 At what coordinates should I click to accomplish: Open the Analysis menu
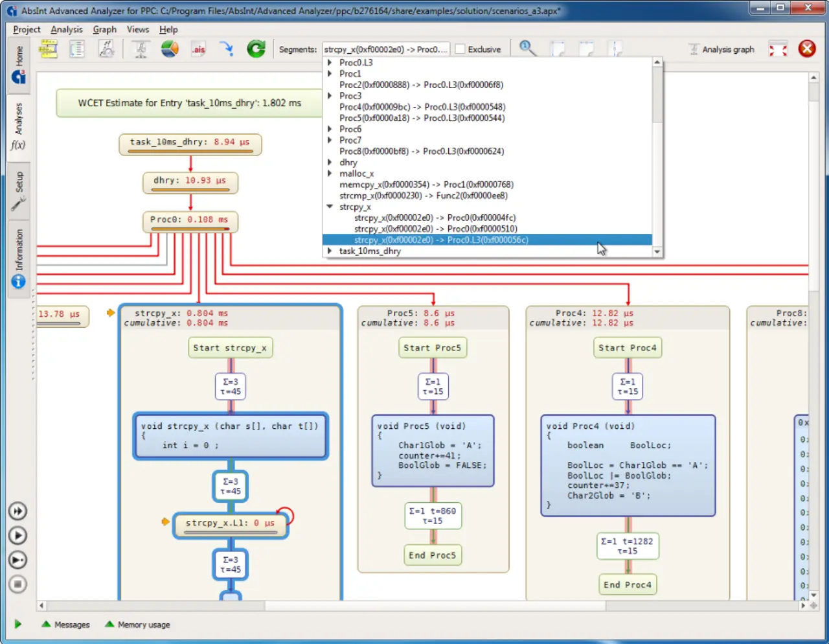[67, 29]
